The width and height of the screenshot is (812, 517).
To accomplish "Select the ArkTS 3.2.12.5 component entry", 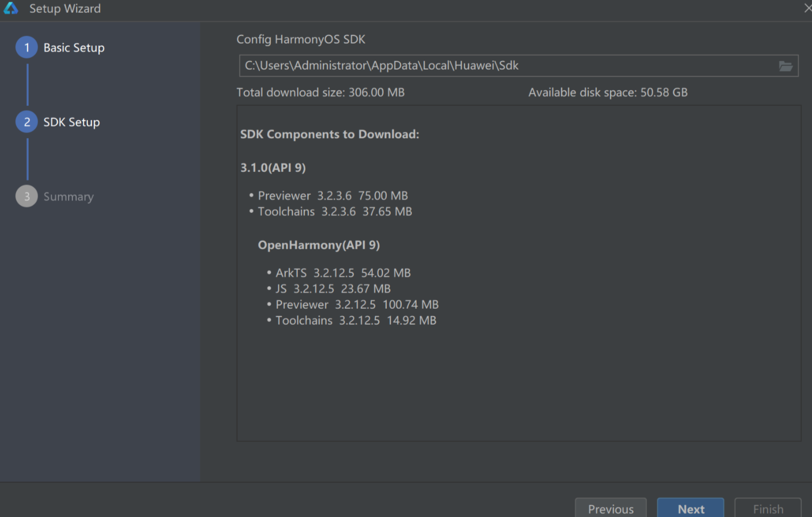I will click(x=343, y=273).
